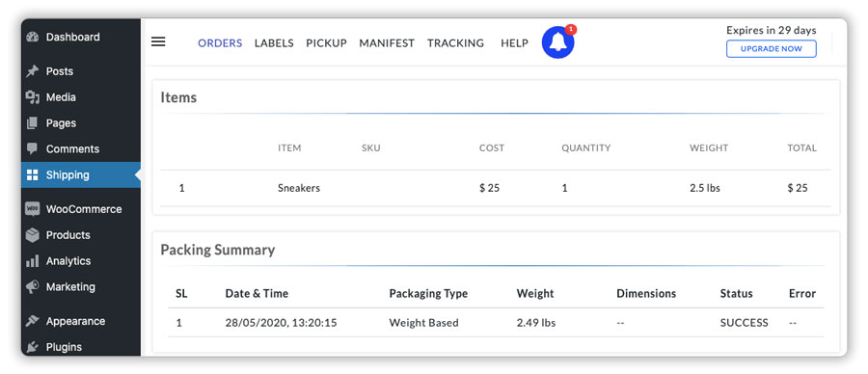868x374 pixels.
Task: Click the ITEM column header
Action: pos(289,148)
